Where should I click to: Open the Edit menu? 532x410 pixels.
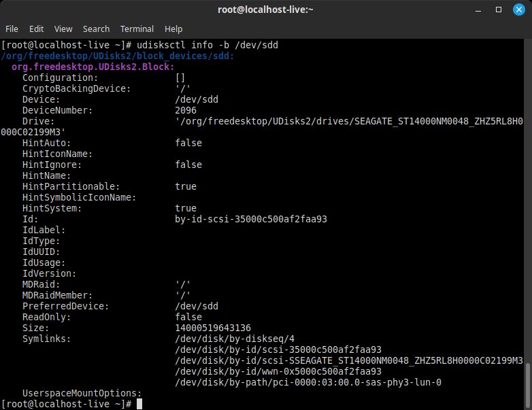[36, 29]
